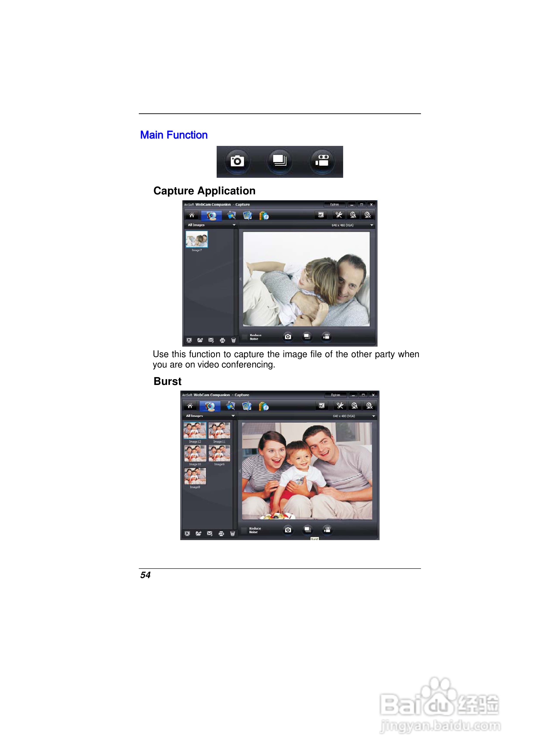Select the Image7 thumbnail
The image size is (534, 756).
coord(197,239)
